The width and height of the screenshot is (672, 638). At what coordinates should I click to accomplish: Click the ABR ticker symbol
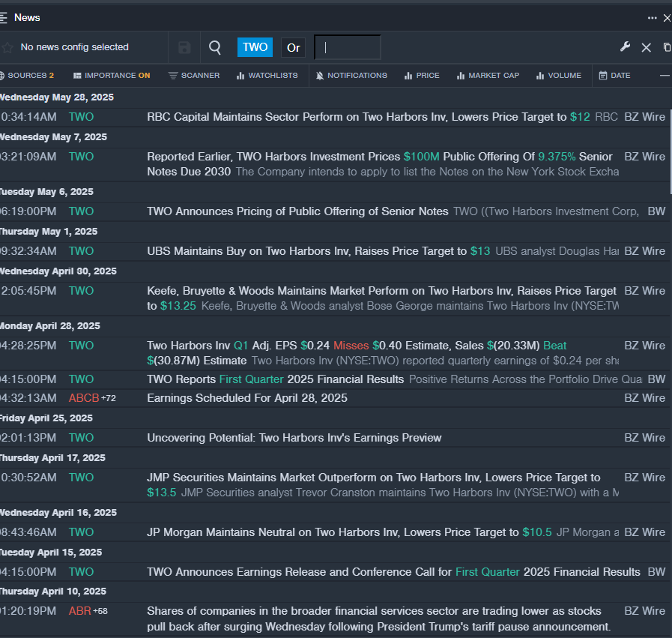(x=80, y=611)
